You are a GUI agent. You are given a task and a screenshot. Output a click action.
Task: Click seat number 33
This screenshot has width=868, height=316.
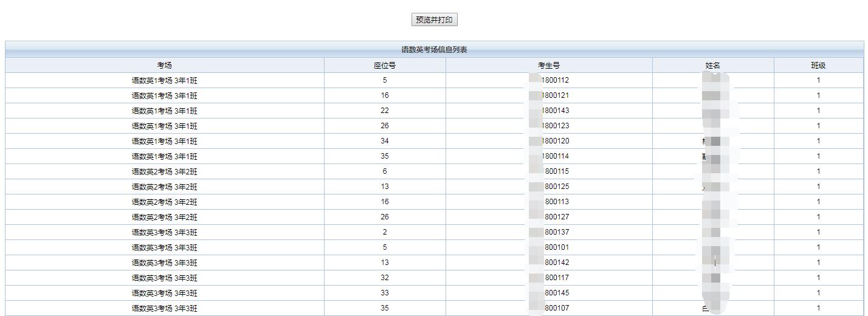[385, 293]
